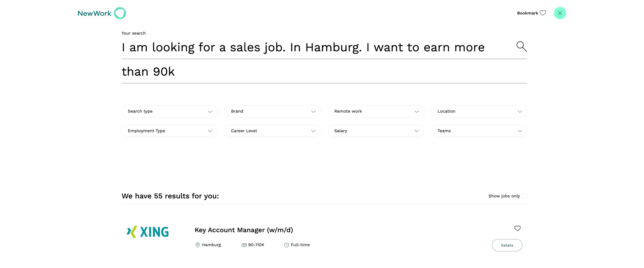The height and width of the screenshot is (268, 644).
Task: Expand the Career Level filter
Action: tap(273, 131)
